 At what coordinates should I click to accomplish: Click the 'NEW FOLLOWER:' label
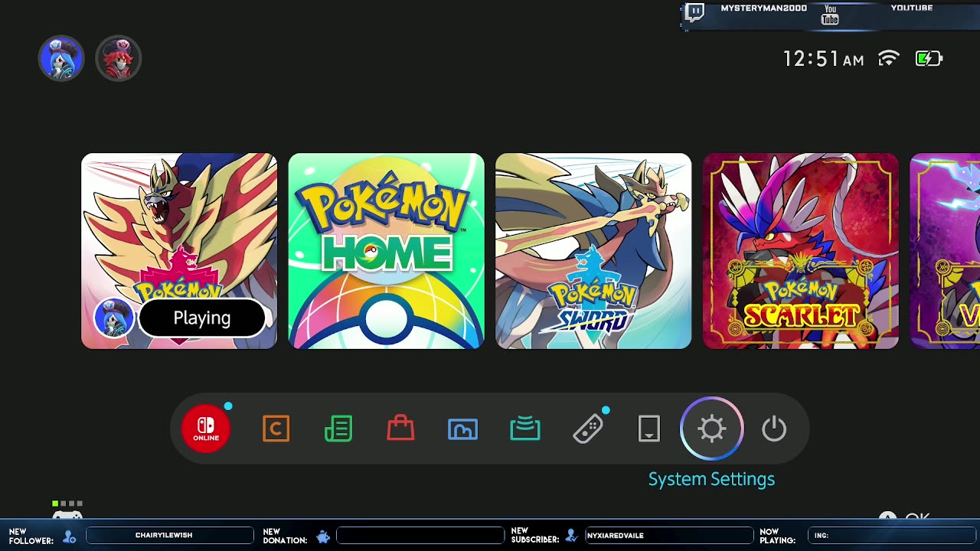(31, 536)
